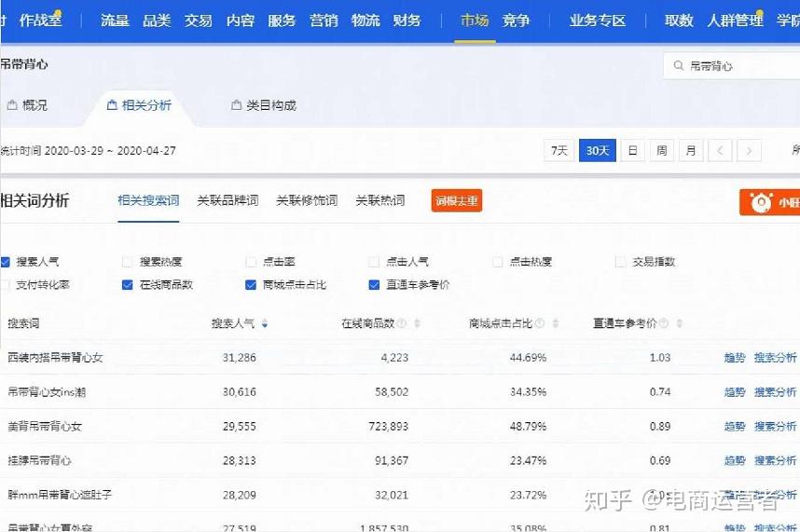Enable the 点击率 checkbox

pyautogui.click(x=251, y=262)
